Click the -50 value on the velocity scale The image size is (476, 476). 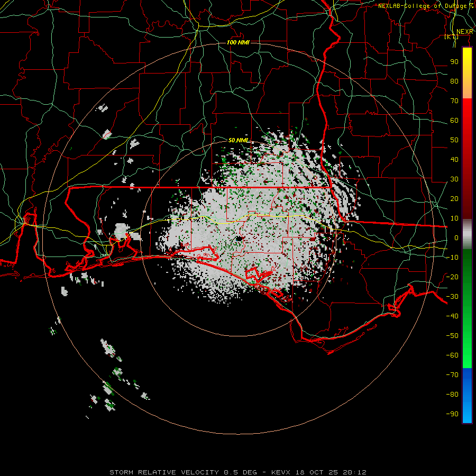452,336
